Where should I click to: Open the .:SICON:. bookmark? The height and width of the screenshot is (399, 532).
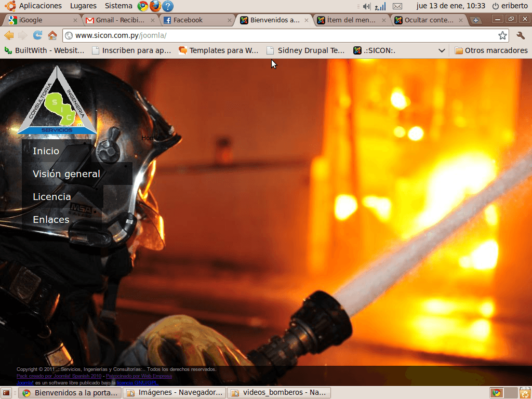coord(374,50)
